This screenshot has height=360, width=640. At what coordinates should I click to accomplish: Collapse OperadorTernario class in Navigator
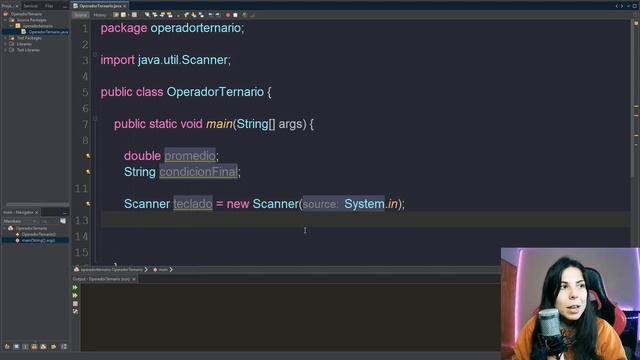4,228
